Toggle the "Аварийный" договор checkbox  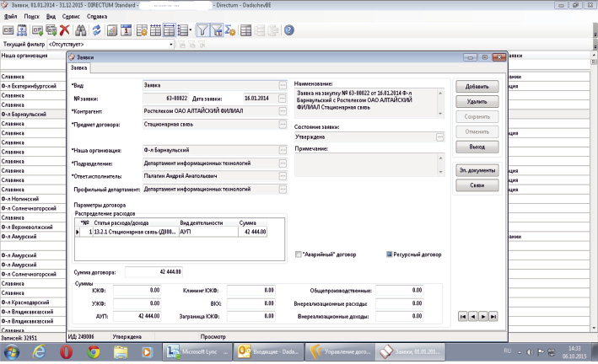pyautogui.click(x=299, y=254)
